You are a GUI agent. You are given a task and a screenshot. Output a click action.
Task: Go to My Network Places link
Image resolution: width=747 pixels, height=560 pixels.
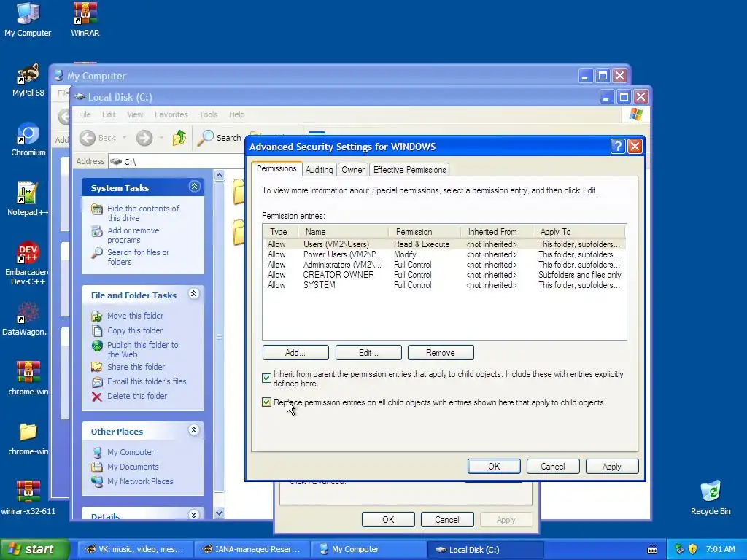point(139,481)
